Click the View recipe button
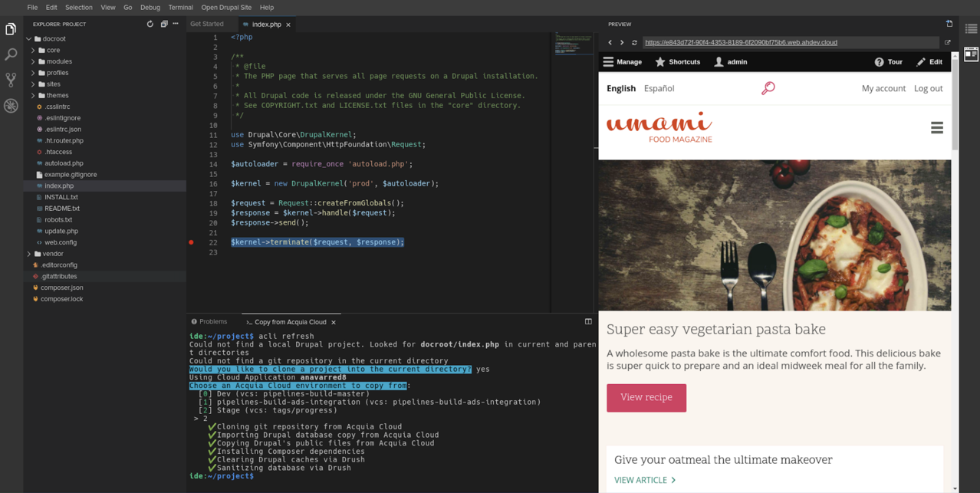 point(646,398)
